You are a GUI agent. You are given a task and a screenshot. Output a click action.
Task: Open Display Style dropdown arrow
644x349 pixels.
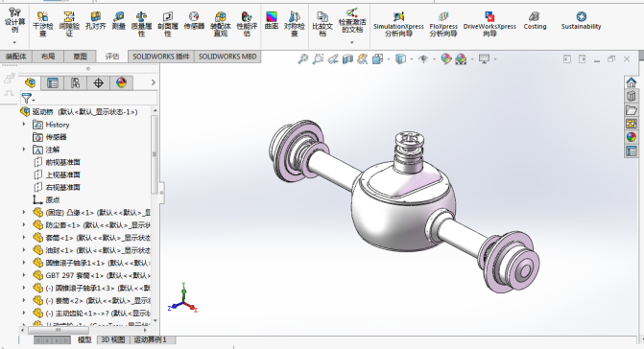pyautogui.click(x=412, y=59)
